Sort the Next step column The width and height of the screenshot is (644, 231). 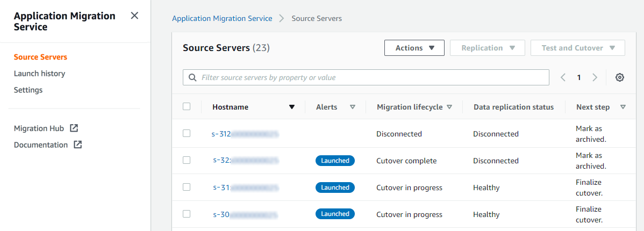click(623, 107)
